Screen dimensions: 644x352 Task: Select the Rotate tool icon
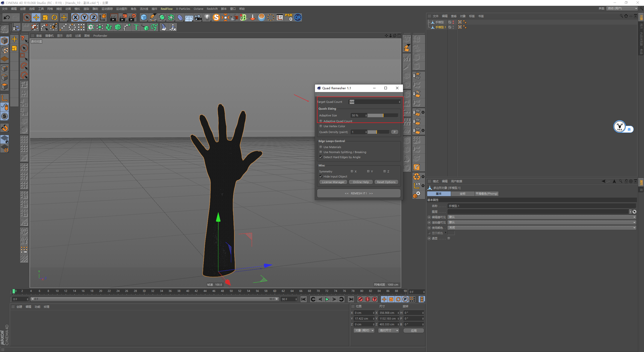coord(54,17)
